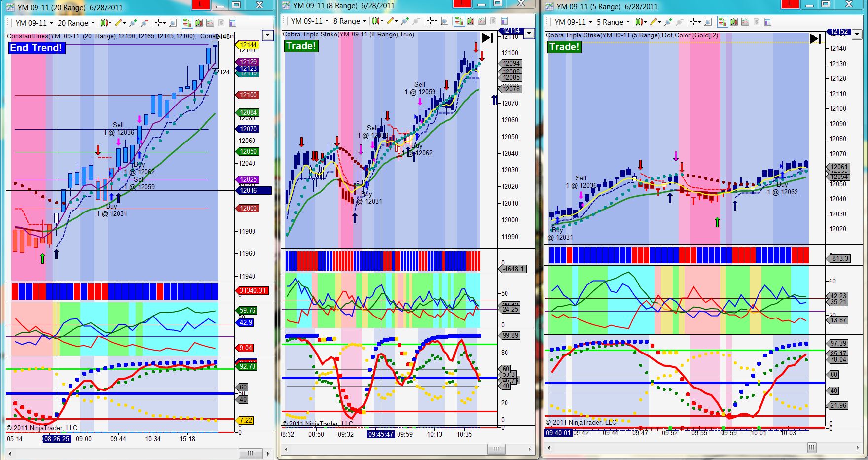Screen dimensions: 868x460
Task: Click the -813.3 value marker in 5 Range chart
Action: pyautogui.click(x=838, y=258)
